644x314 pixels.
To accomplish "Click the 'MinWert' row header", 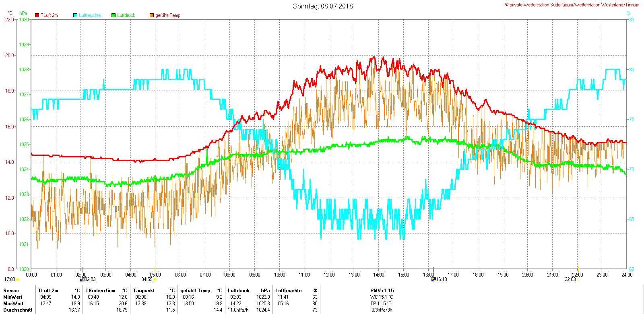I will pyautogui.click(x=13, y=297).
